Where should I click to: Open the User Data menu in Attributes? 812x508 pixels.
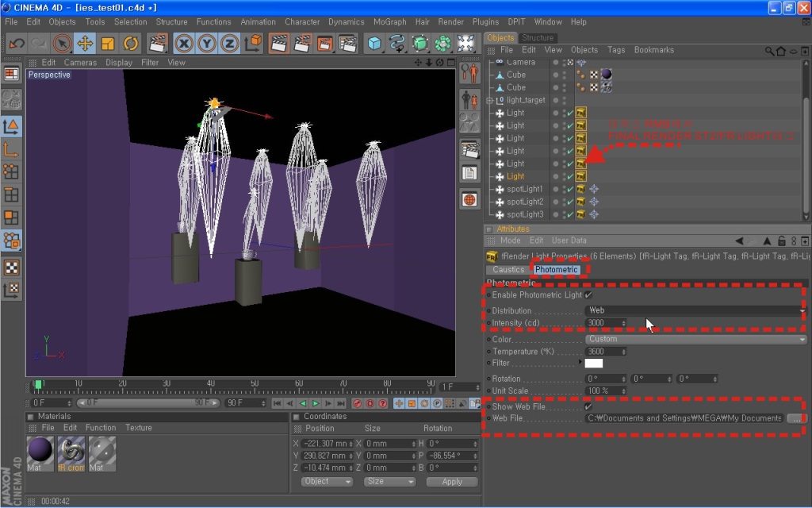coord(569,241)
